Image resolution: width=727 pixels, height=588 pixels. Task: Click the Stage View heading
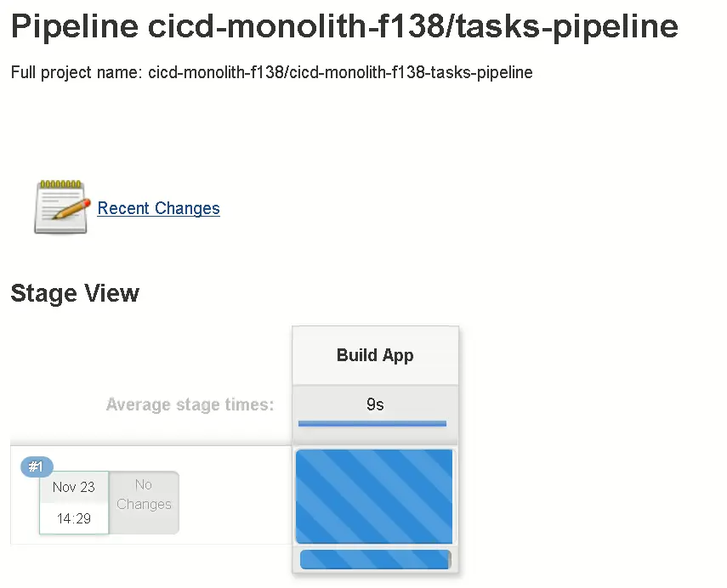point(75,293)
